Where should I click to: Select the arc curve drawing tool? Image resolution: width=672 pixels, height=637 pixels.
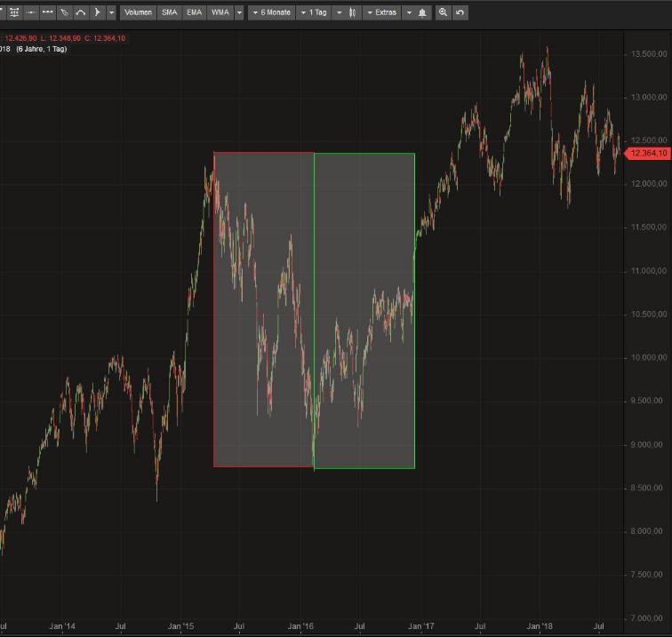click(81, 12)
